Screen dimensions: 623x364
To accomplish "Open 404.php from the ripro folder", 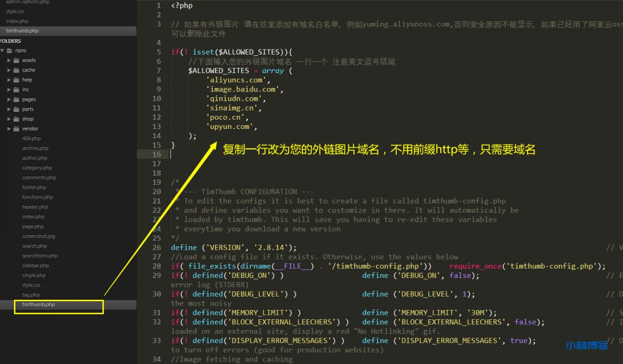I will click(31, 138).
